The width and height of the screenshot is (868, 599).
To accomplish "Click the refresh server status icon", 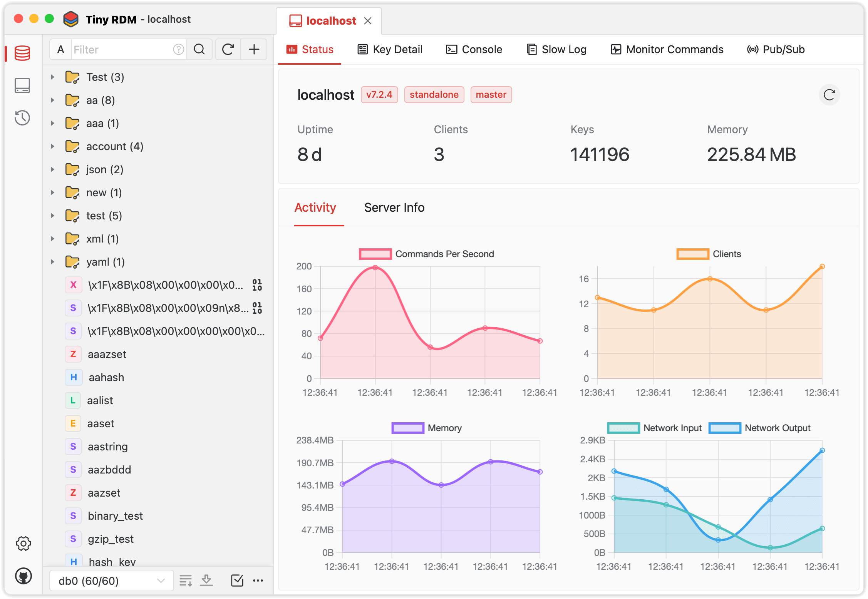I will (829, 94).
